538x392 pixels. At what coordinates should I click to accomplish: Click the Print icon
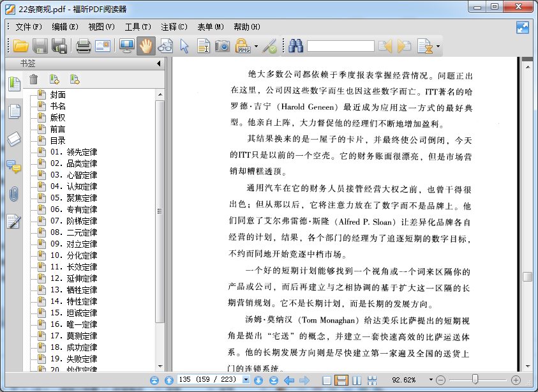pyautogui.click(x=84, y=46)
